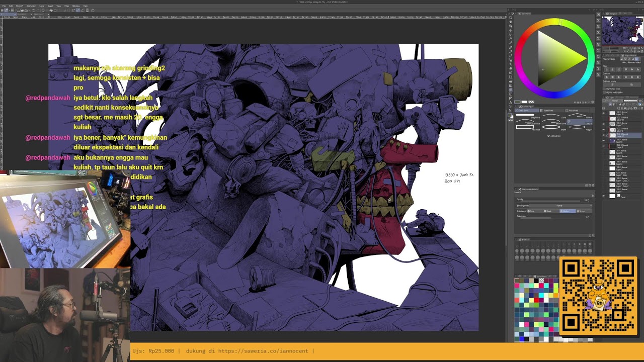The image size is (644, 362).
Task: Open the Window menu
Action: coord(76,6)
